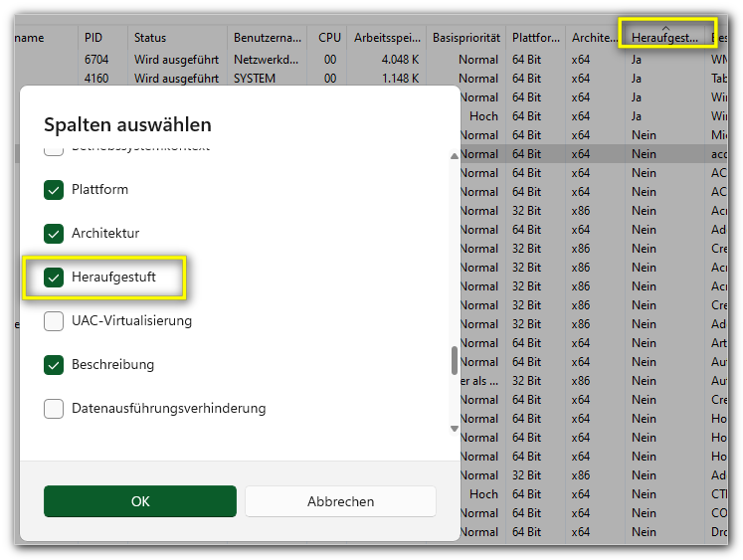The width and height of the screenshot is (743, 560).
Task: Toggle the Heraufgestuft checkbox
Action: (54, 278)
